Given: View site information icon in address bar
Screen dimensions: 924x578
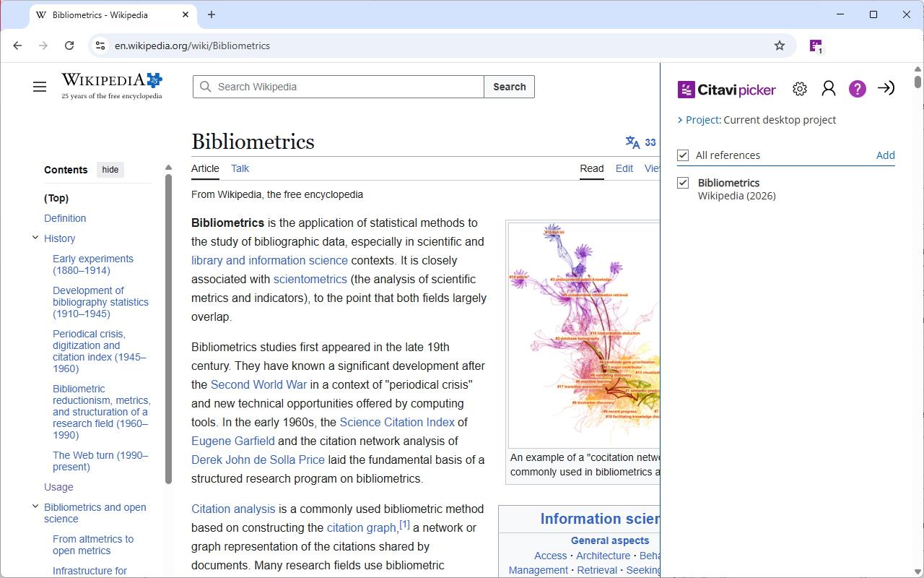Looking at the screenshot, I should point(100,46).
